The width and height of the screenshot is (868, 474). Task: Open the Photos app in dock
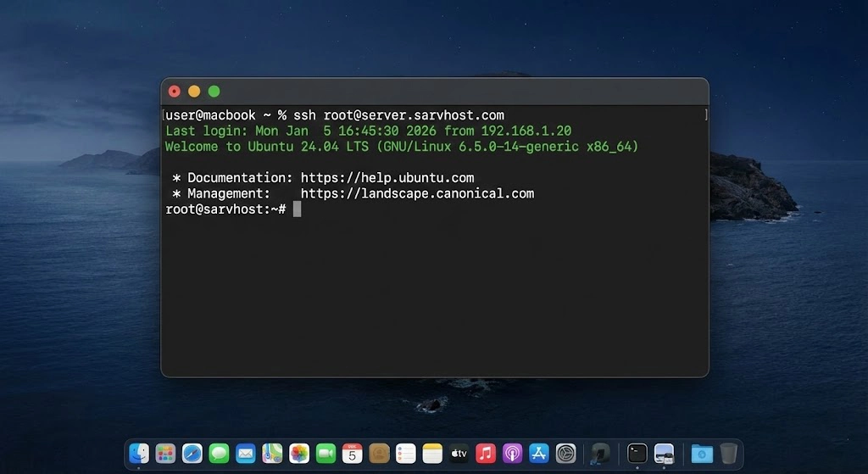(299, 454)
